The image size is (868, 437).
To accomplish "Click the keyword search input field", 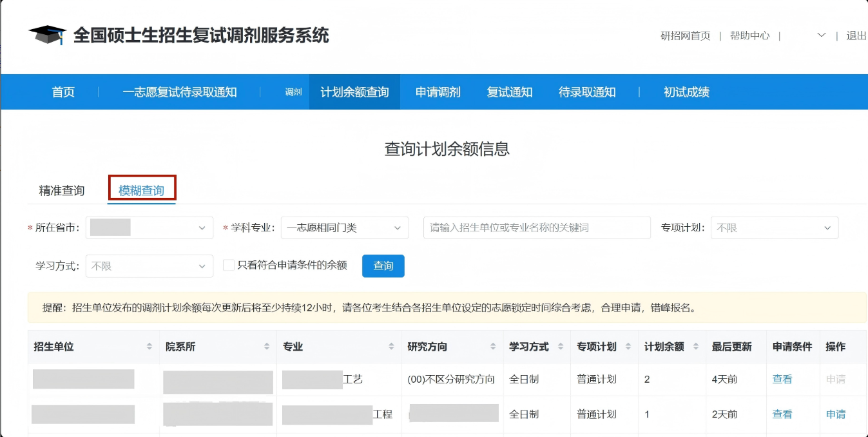I will (x=536, y=228).
